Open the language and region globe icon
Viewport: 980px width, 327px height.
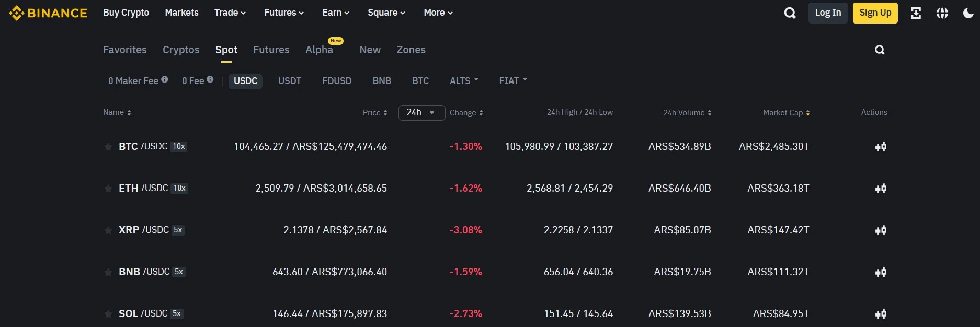click(942, 13)
